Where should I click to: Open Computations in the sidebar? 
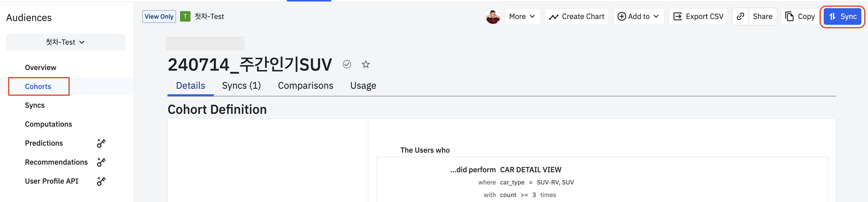point(49,124)
